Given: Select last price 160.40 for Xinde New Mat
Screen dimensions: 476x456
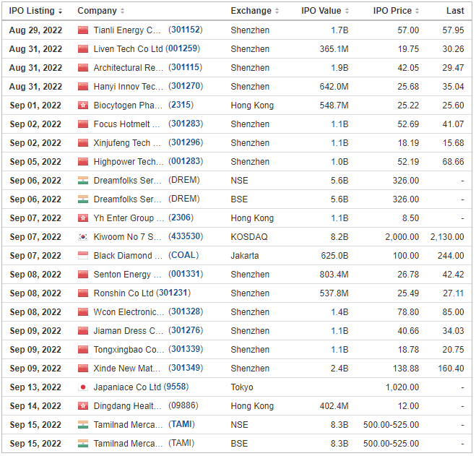Looking at the screenshot, I should point(451,369).
